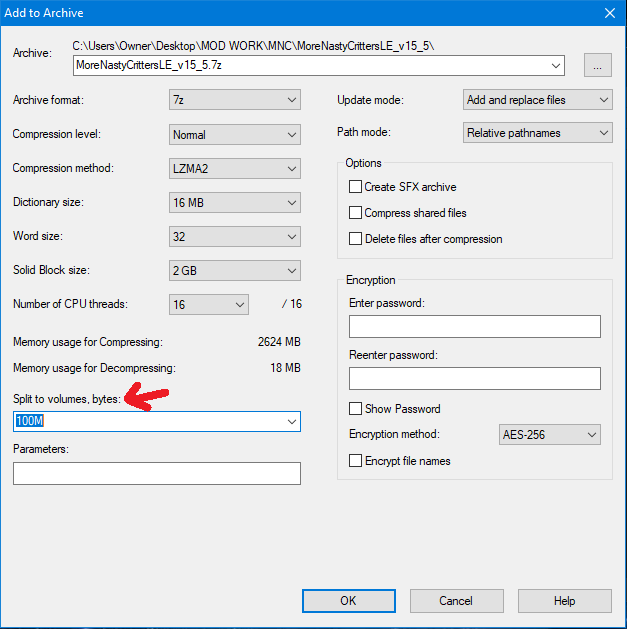The height and width of the screenshot is (629, 627).
Task: Toggle Encrypt file names checkbox
Action: click(355, 461)
